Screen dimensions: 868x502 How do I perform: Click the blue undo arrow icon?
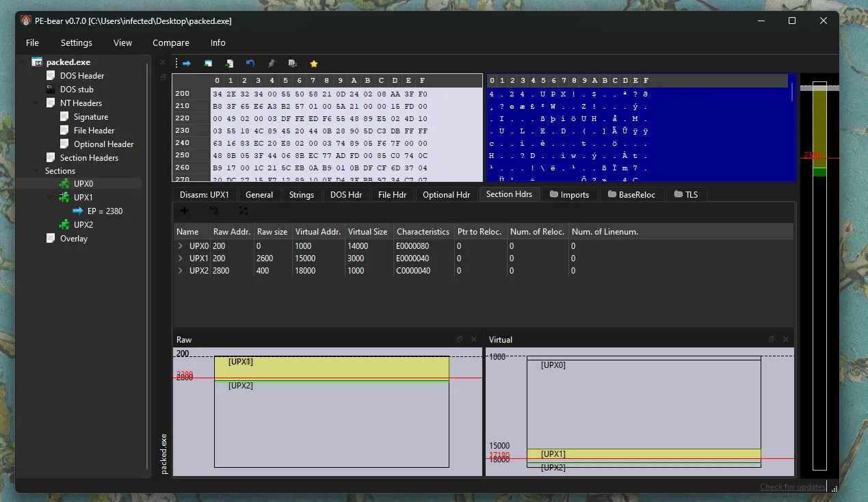click(250, 64)
